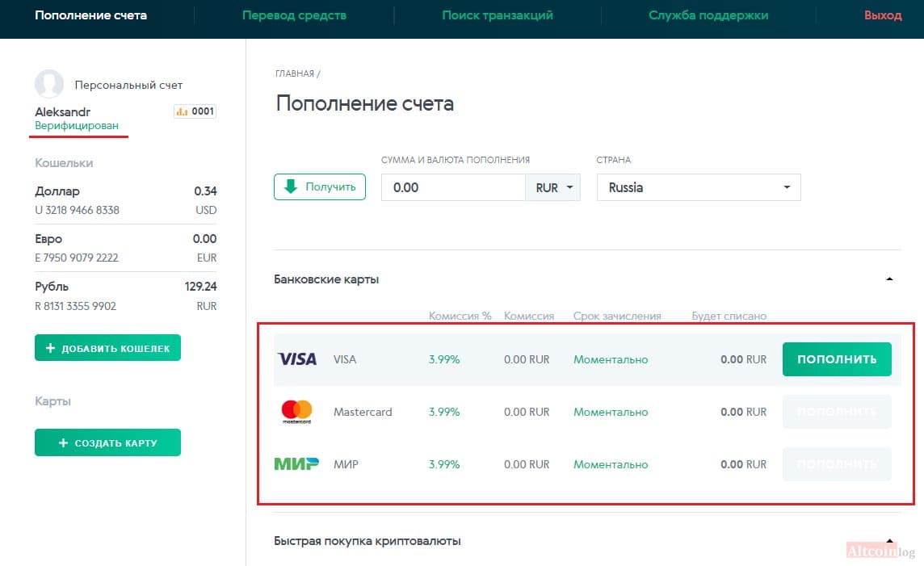Viewport: 924px width, 566px height.
Task: Click the VISA card logo
Action: click(297, 358)
